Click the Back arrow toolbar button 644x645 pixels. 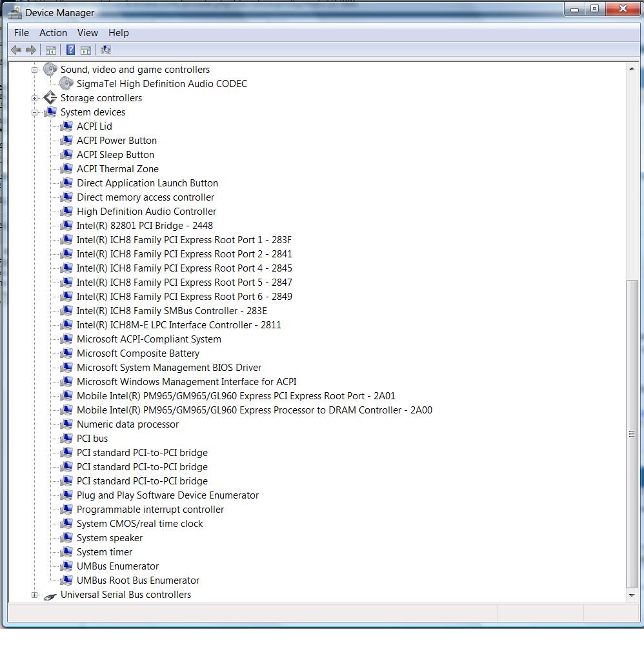click(x=16, y=50)
